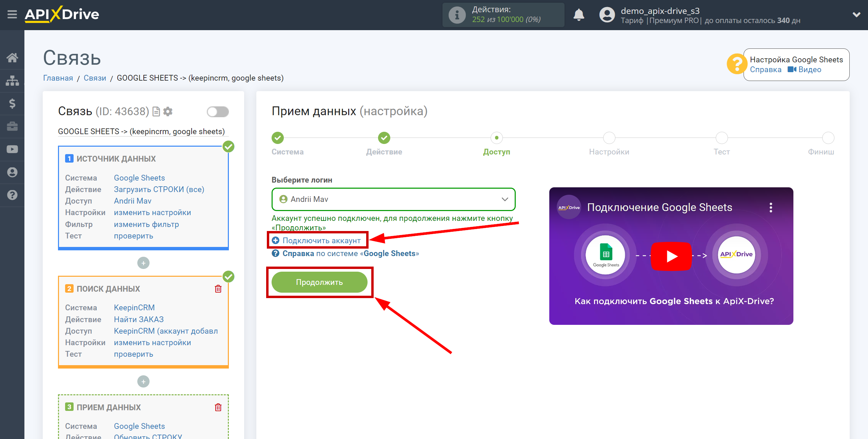Go to Home in sidebar

12,58
